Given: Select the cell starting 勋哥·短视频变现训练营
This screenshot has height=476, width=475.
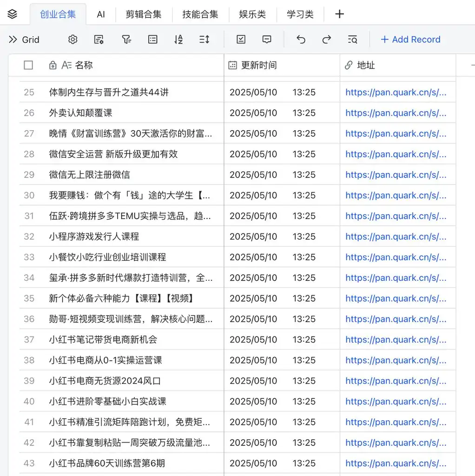Looking at the screenshot, I should (x=134, y=319).
